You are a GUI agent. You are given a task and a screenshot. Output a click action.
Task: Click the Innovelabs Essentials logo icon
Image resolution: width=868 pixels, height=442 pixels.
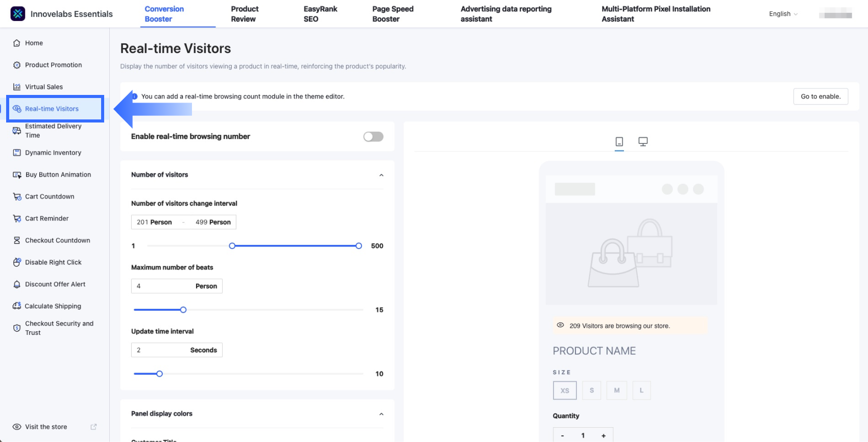coord(18,14)
